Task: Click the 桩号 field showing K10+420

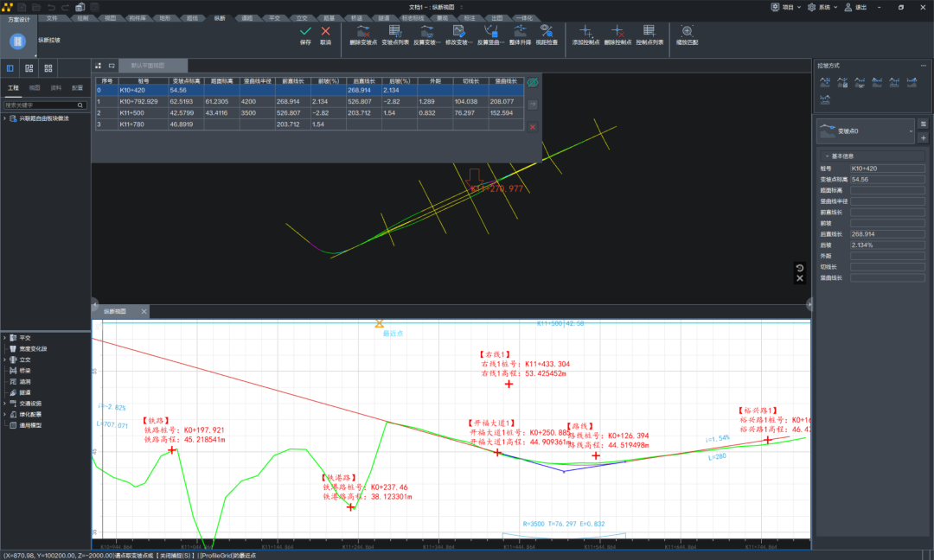Action: pos(887,169)
